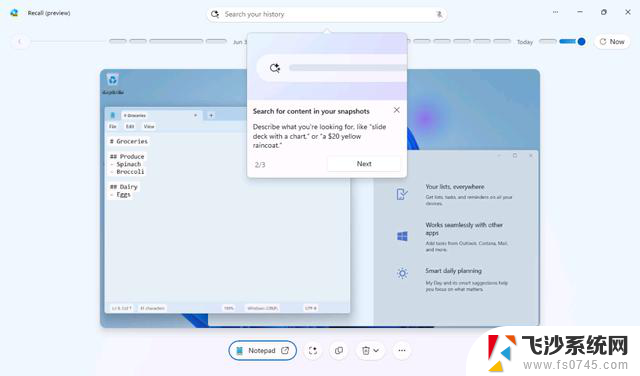Open snapshot in Notepad button
Image resolution: width=640 pixels, height=376 pixels.
[x=262, y=350]
